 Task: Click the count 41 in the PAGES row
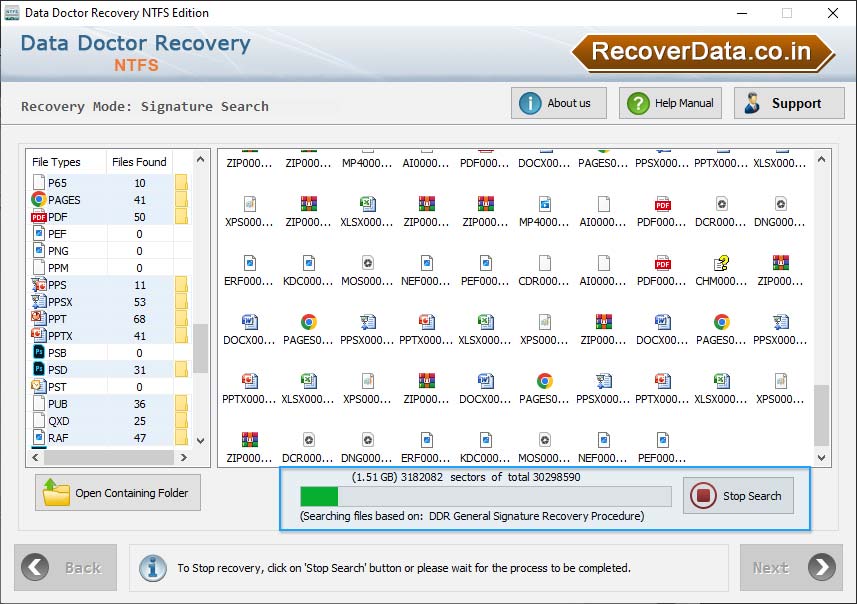[x=140, y=200]
